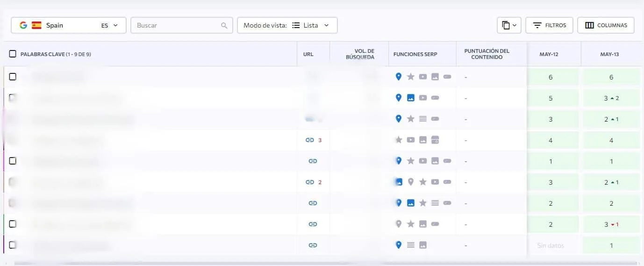Click the image SERP icon in the Sin datos row
644x266 pixels.
(x=423, y=245)
